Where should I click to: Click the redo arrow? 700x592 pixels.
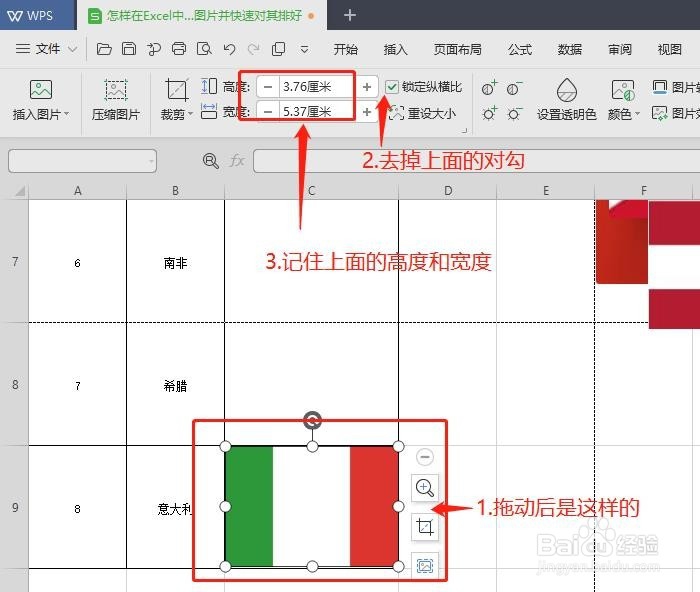coord(254,49)
